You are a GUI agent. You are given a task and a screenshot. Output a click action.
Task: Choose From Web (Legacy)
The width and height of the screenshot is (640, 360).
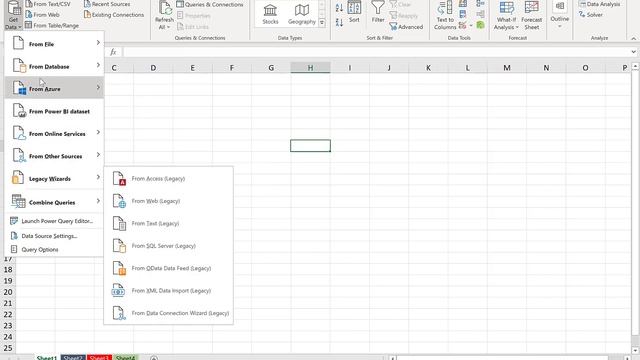[x=169, y=201]
